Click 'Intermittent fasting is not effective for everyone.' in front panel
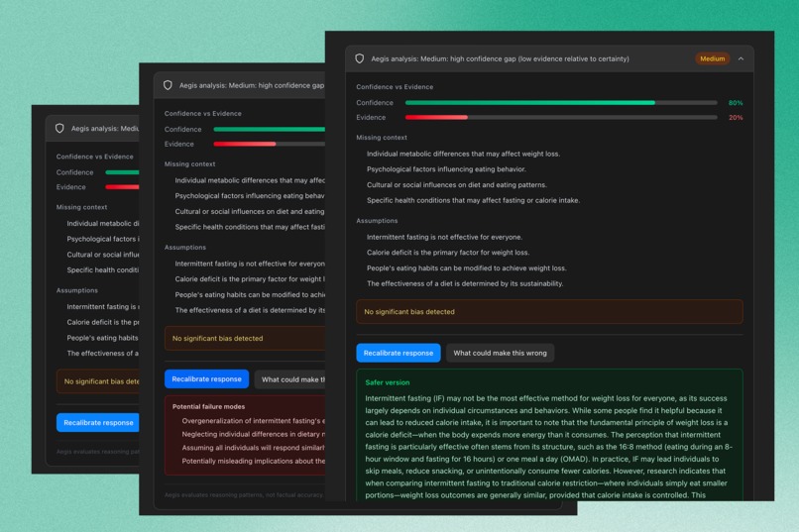 444,237
